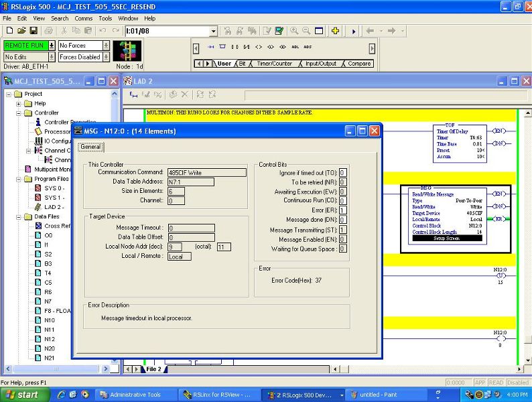Toggle the Message done (DN) bit

pyautogui.click(x=342, y=220)
